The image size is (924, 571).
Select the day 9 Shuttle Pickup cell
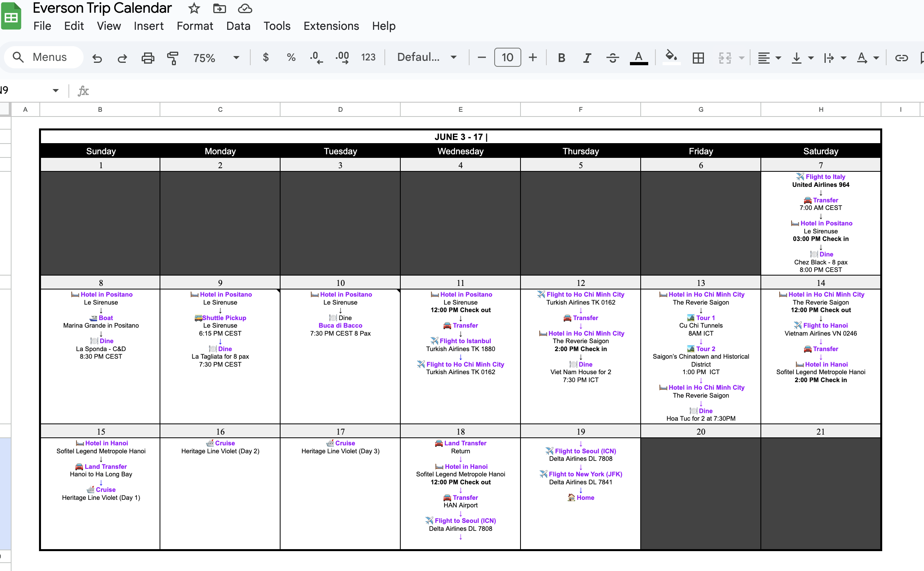click(220, 356)
